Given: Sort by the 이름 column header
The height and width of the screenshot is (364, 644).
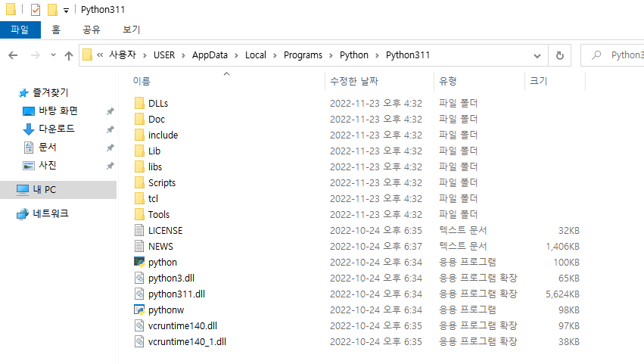Looking at the screenshot, I should [x=142, y=81].
